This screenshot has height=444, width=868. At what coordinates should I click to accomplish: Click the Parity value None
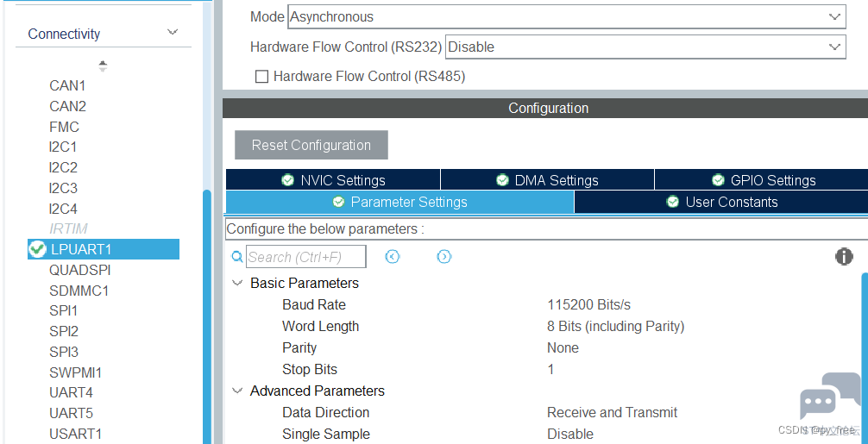point(563,347)
